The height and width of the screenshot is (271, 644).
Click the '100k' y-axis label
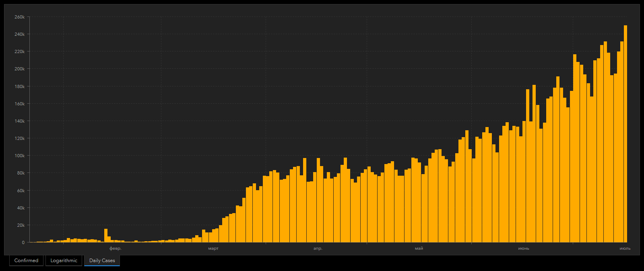(x=20, y=156)
